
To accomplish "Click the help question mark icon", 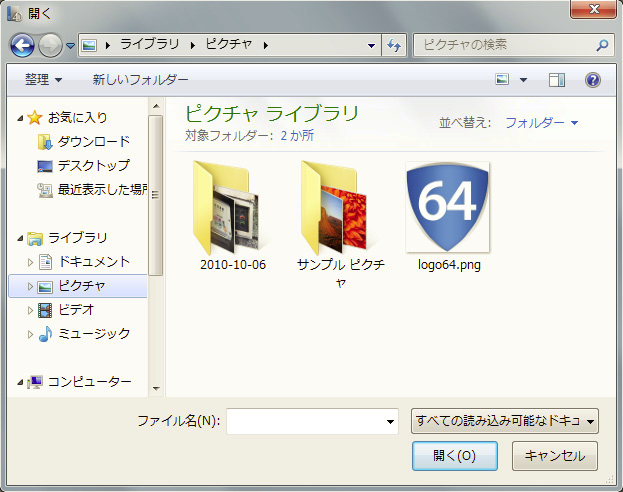I will tap(591, 79).
